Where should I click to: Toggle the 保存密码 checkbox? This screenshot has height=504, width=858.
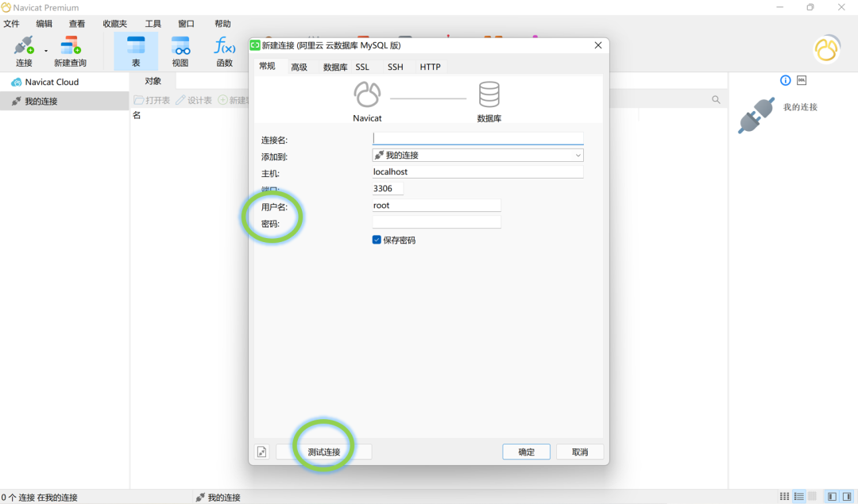[x=377, y=240]
